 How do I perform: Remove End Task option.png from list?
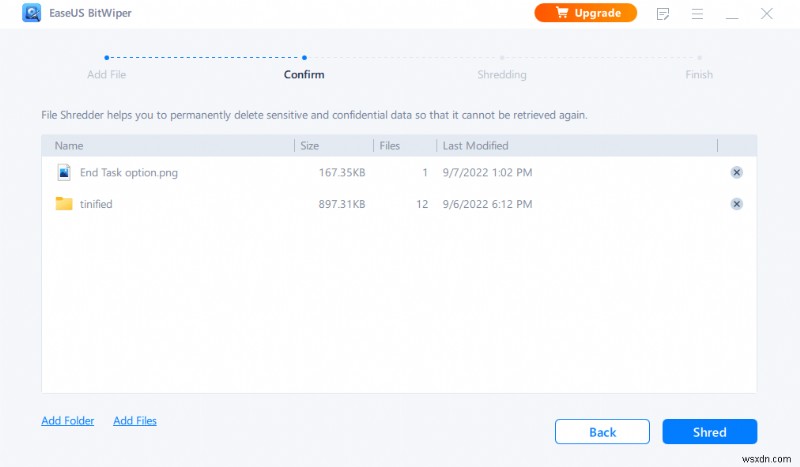[737, 172]
